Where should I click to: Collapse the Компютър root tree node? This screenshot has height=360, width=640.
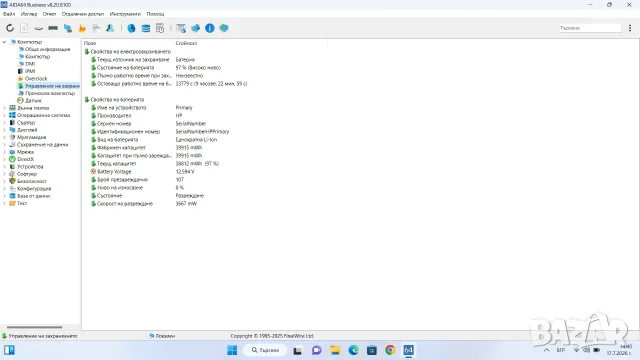tap(4, 42)
